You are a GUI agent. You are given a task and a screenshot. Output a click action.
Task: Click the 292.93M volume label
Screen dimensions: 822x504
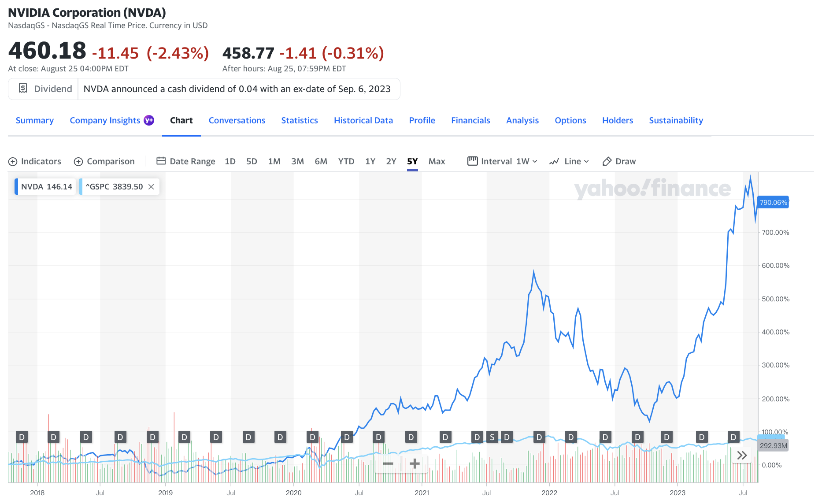tap(773, 445)
